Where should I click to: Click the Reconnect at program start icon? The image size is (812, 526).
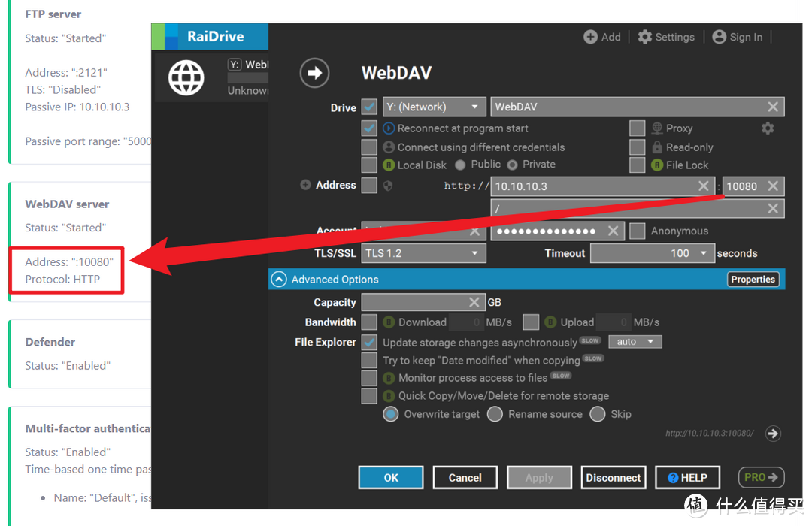389,128
